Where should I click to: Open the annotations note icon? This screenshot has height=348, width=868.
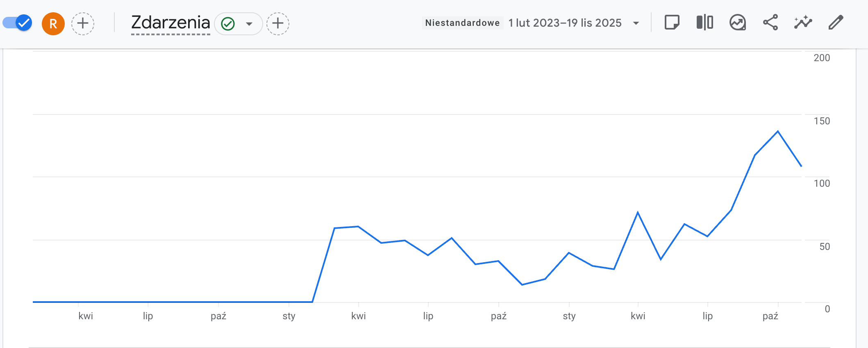coord(672,23)
